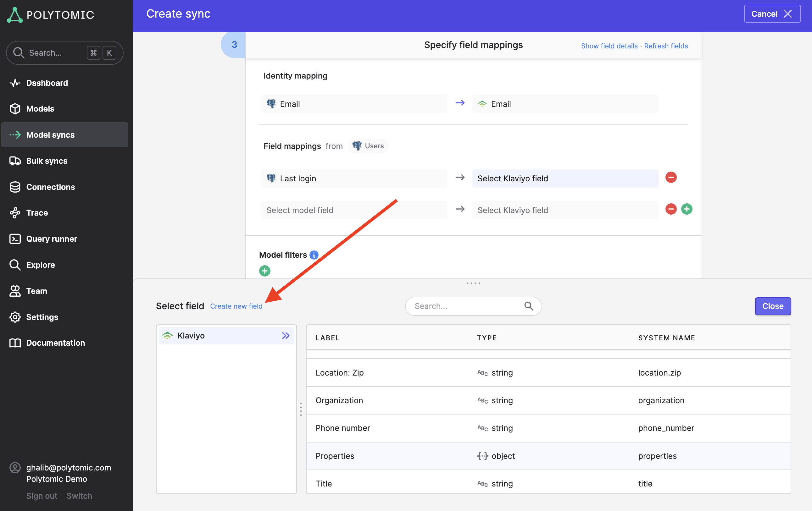Select the Properties object field row
The width and height of the screenshot is (812, 511).
pyautogui.click(x=548, y=456)
